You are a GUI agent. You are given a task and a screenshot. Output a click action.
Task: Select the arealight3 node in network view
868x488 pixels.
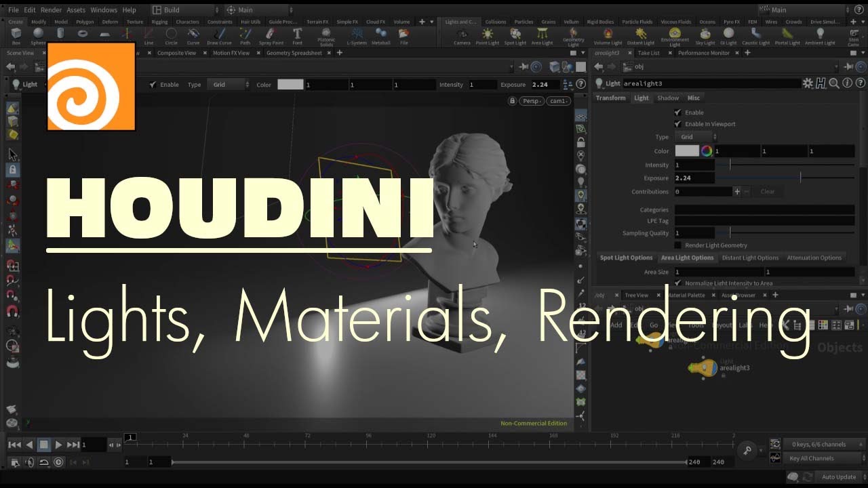tap(702, 368)
